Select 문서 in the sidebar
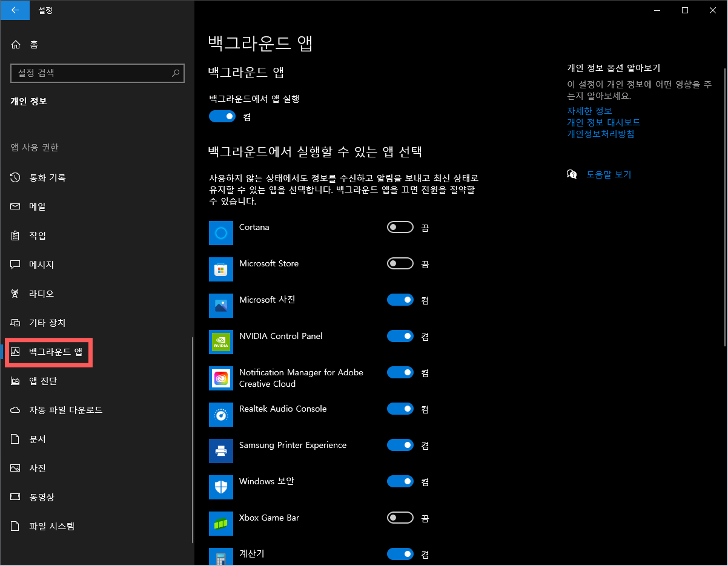The height and width of the screenshot is (566, 728). click(97, 439)
